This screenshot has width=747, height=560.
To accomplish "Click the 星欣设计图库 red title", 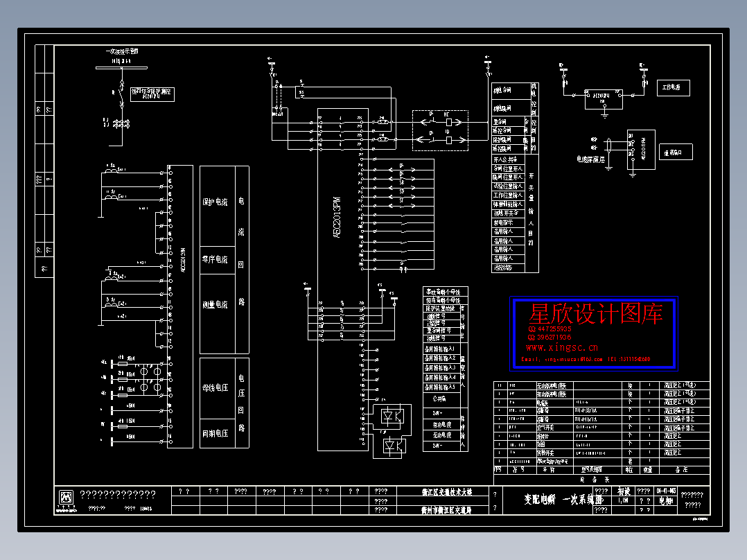I will tap(595, 313).
